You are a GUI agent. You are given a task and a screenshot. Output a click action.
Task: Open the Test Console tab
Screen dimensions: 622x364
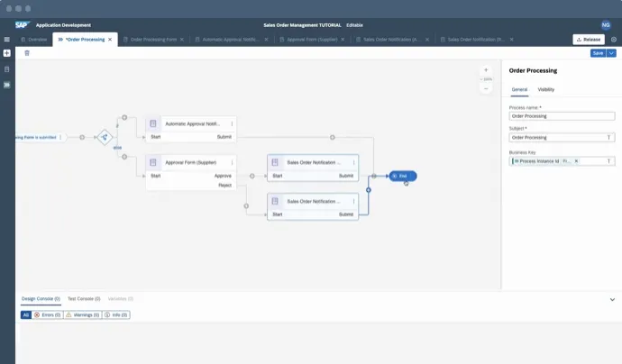pyautogui.click(x=83, y=298)
